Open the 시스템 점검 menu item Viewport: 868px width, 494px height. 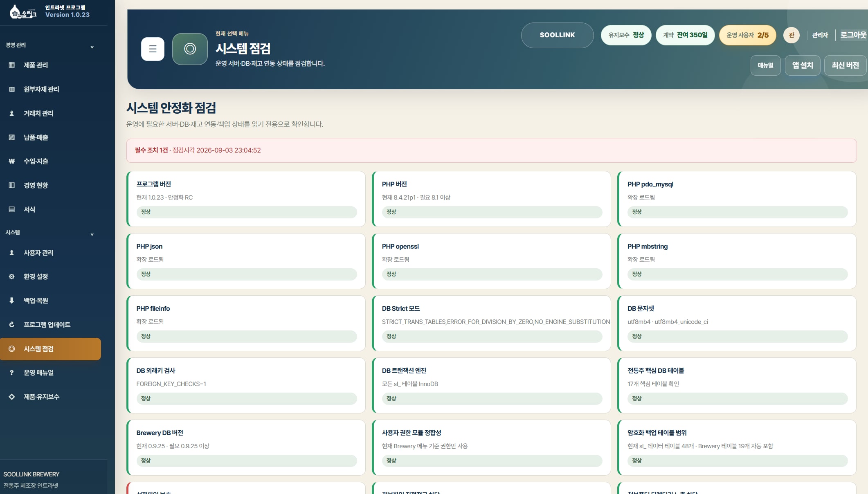(x=50, y=349)
